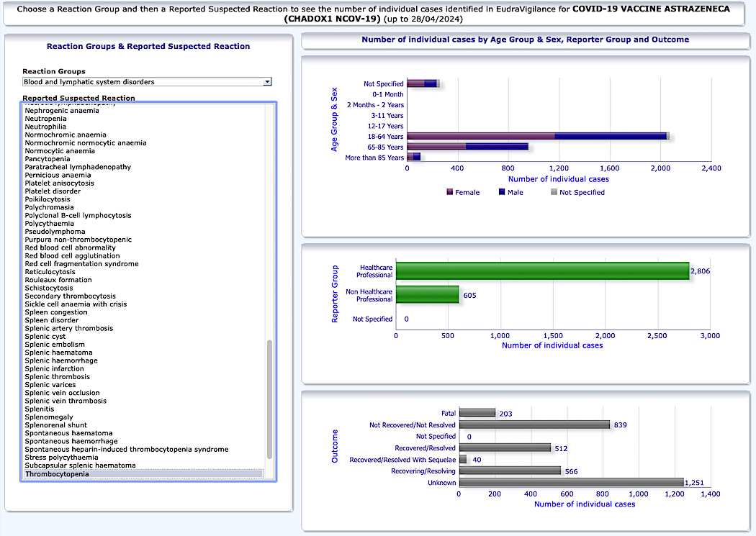Select 'Splenic haematoma' in the reaction list

(59, 353)
